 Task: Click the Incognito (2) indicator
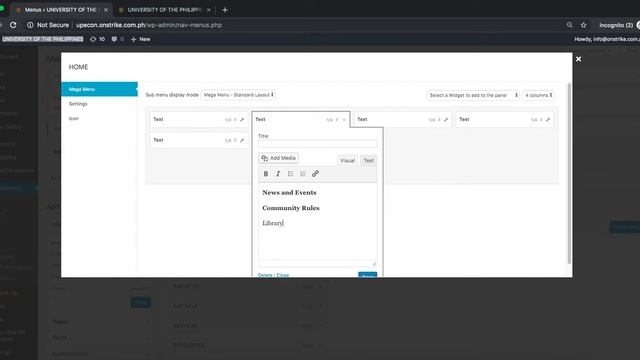(616, 25)
